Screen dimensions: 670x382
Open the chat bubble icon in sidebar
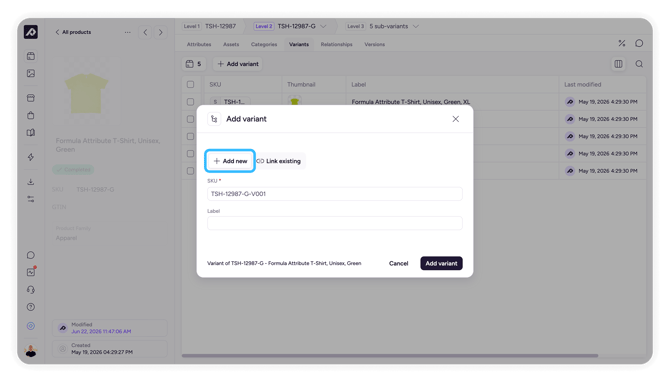click(31, 255)
